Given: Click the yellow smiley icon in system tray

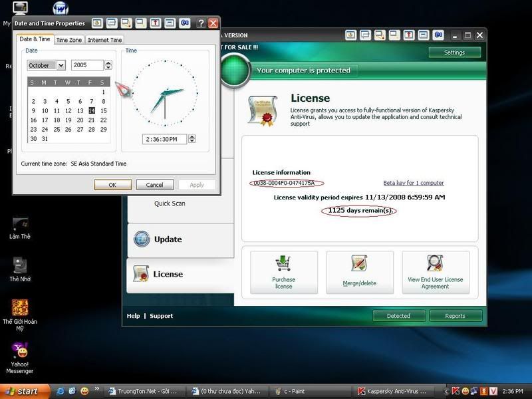Looking at the screenshot, I should click(x=465, y=391).
